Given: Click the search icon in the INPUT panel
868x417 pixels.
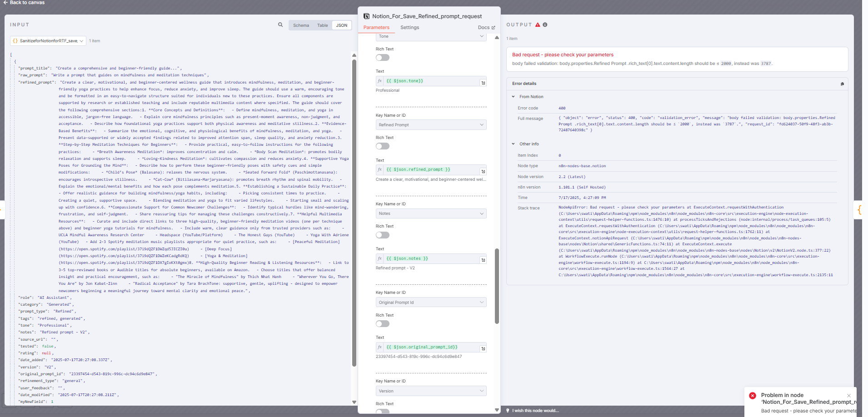Looking at the screenshot, I should point(280,25).
